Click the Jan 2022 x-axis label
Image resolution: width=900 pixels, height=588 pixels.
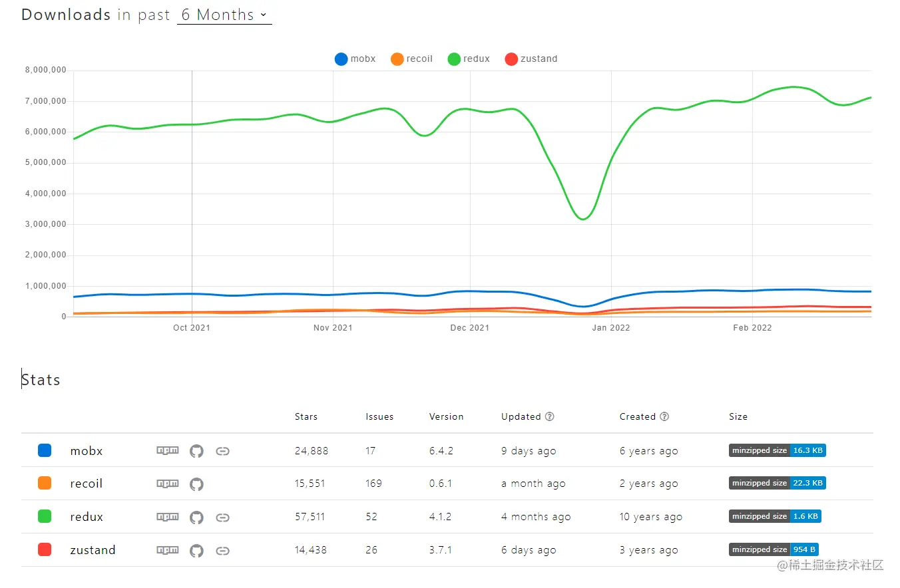(x=611, y=328)
